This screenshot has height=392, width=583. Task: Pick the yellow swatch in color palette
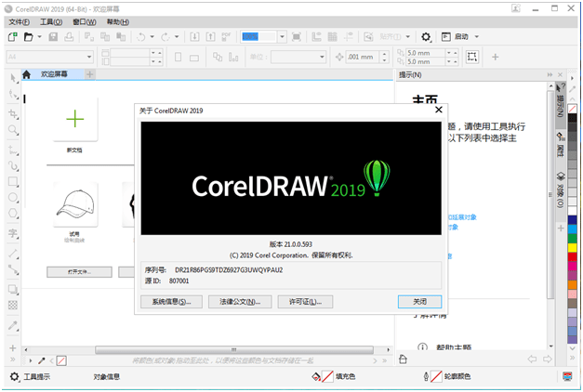(572, 247)
